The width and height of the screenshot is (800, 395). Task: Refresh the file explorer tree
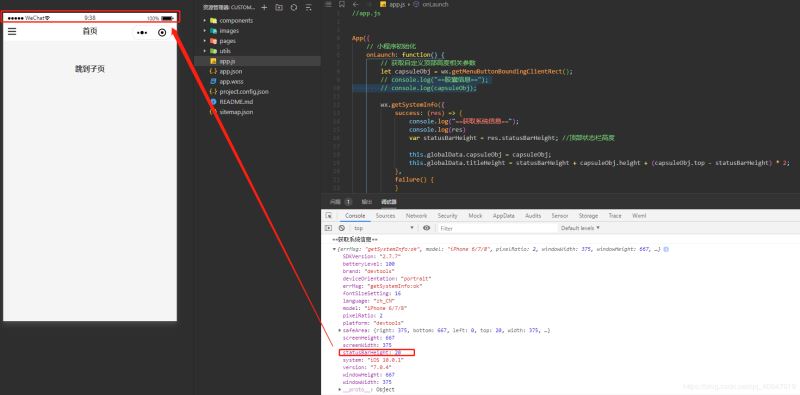tap(293, 8)
